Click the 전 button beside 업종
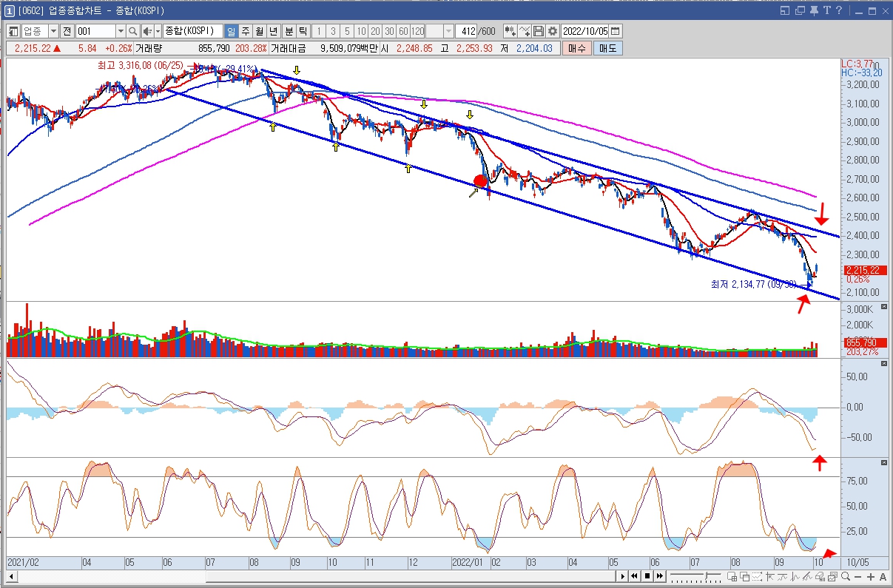 coord(67,31)
